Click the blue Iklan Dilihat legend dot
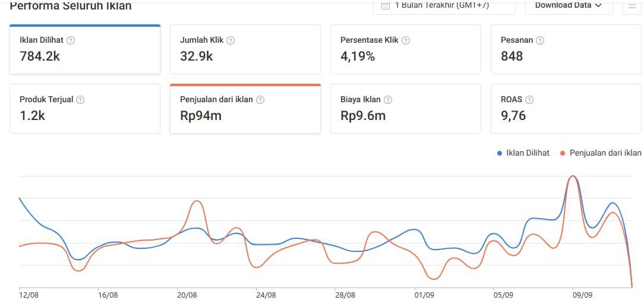Screen dimensions: 644x300 [x=500, y=153]
